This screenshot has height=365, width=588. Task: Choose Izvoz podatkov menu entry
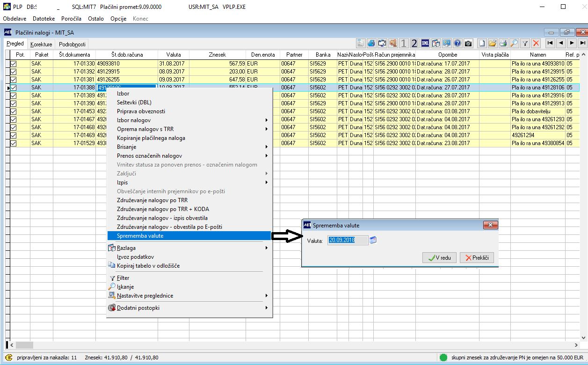[x=189, y=257]
